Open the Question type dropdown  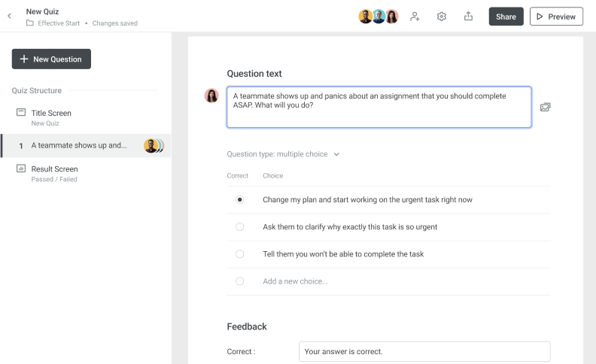283,154
